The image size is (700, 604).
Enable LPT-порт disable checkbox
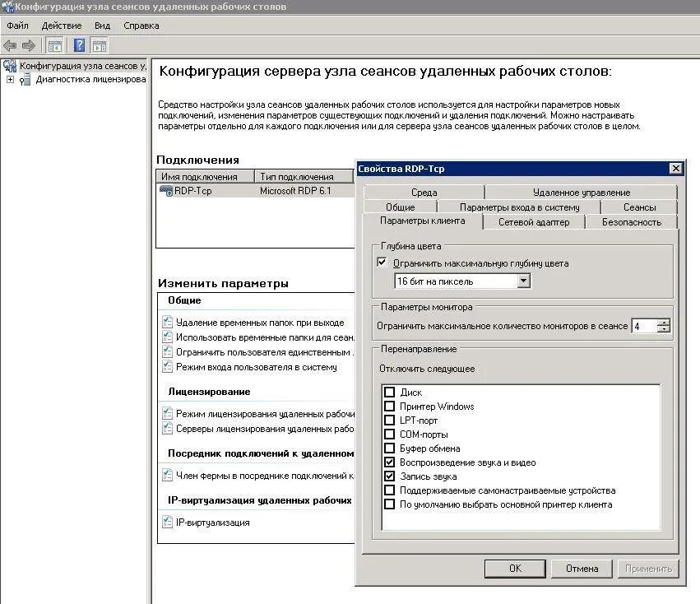(x=389, y=420)
